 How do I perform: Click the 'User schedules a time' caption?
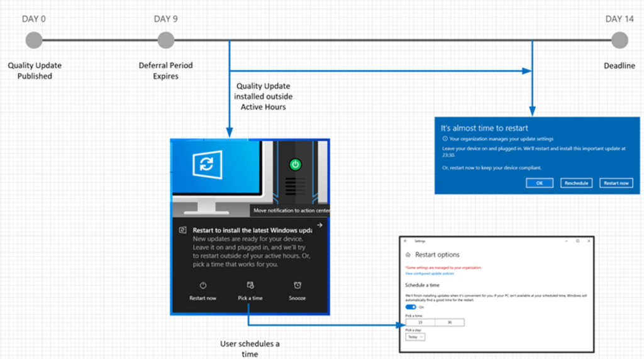(250, 349)
